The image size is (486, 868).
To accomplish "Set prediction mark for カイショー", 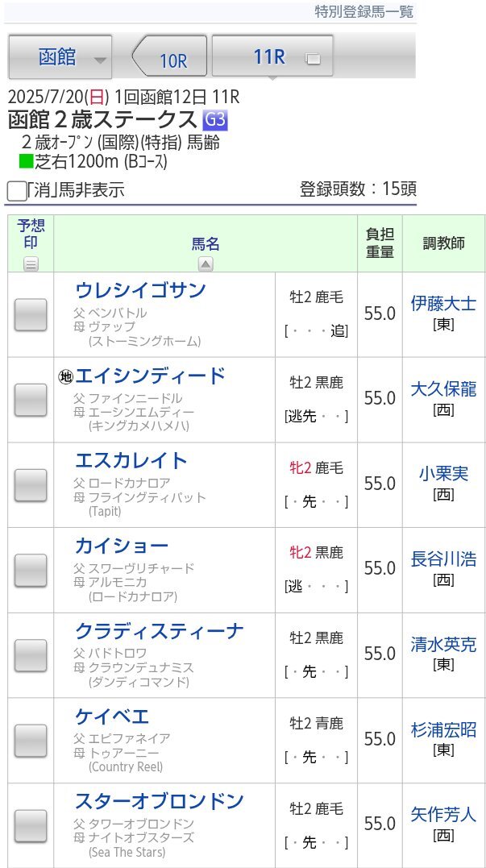I will [31, 570].
